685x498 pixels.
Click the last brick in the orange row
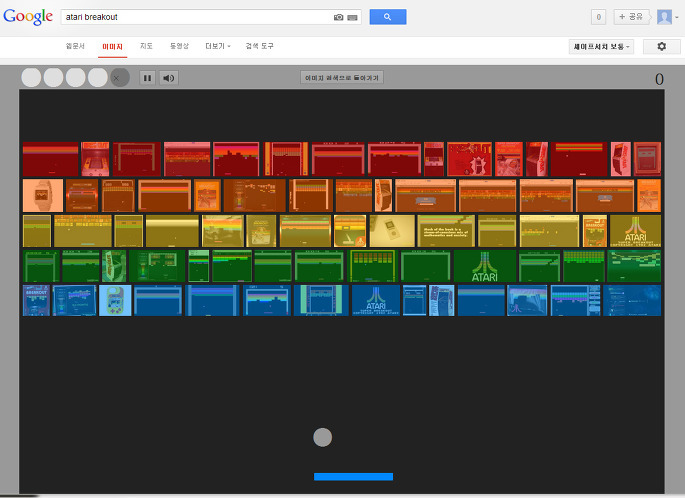click(649, 195)
